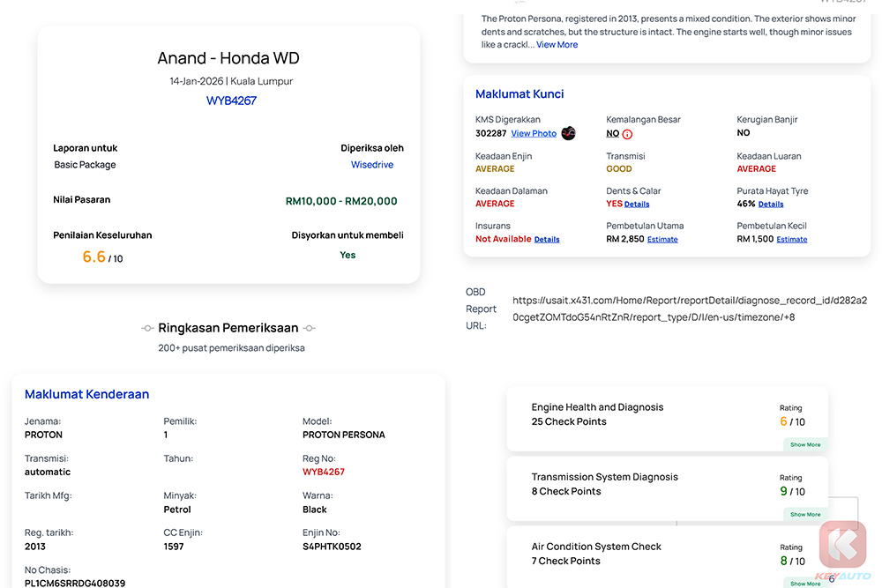View Estimate for Pembetulan Kecil RM 1,500

791,240
